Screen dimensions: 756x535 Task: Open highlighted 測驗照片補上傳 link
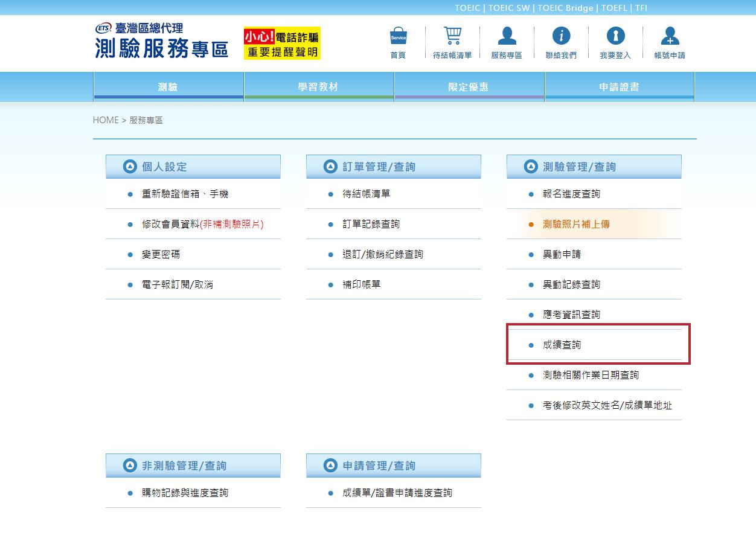tap(576, 224)
